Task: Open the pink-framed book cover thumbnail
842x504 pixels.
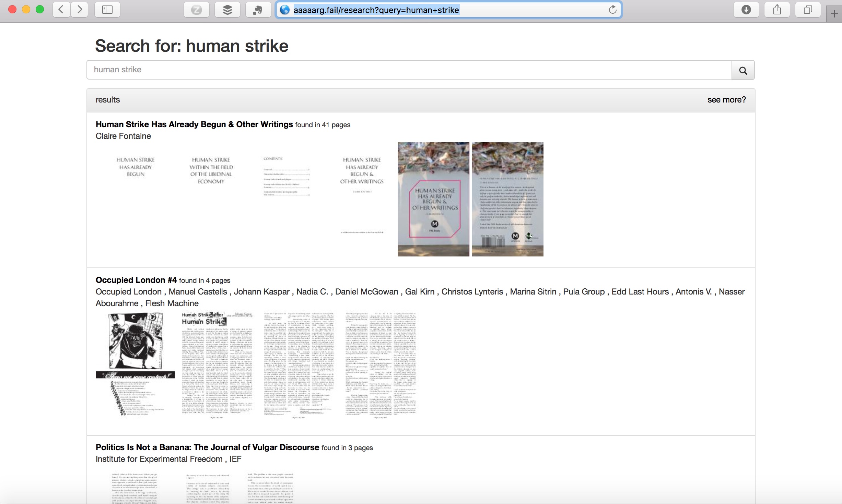Action: point(433,199)
